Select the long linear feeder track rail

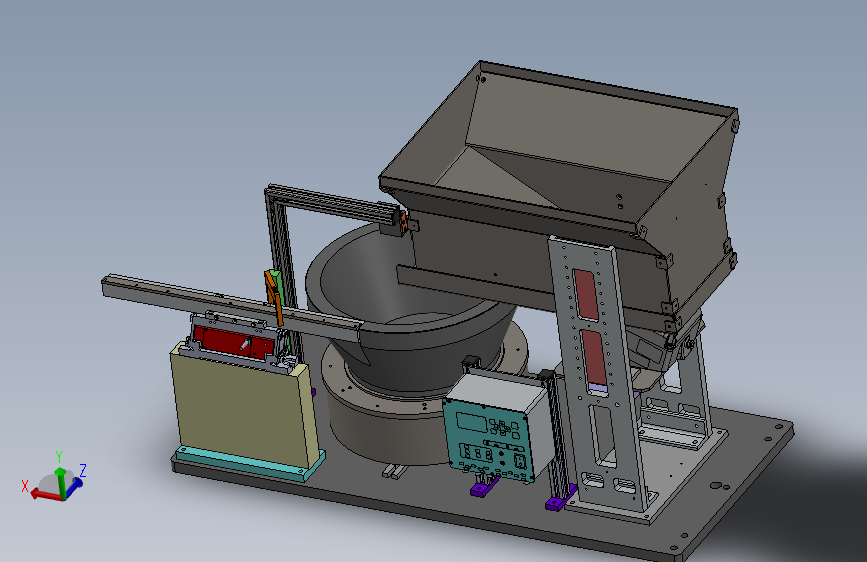(231, 306)
